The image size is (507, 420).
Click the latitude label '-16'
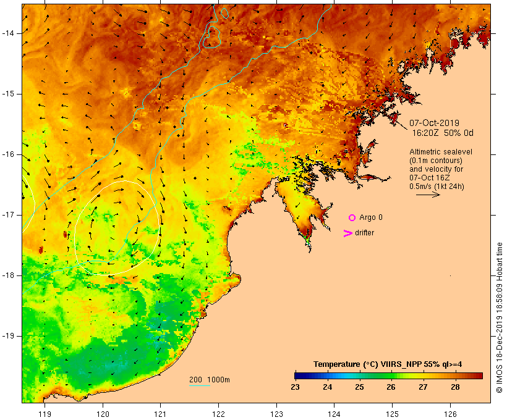coord(8,154)
